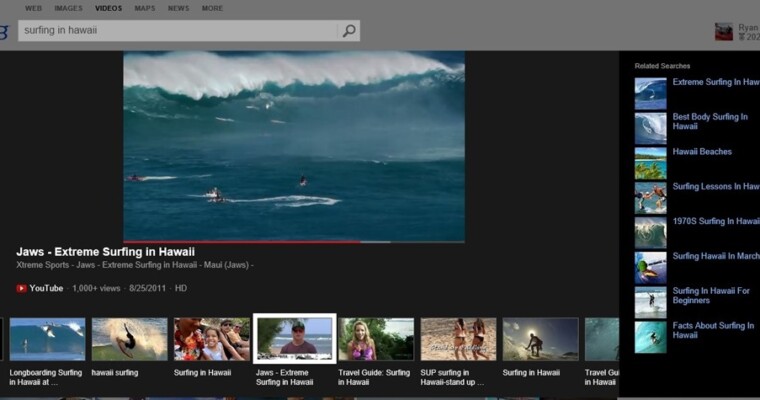Click Hawaii Beaches thumbnail image
The height and width of the screenshot is (400, 760).
[650, 163]
